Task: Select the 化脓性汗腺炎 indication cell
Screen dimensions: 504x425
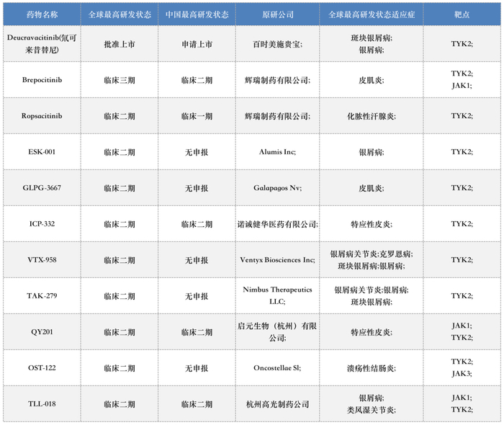Action: pyautogui.click(x=372, y=116)
